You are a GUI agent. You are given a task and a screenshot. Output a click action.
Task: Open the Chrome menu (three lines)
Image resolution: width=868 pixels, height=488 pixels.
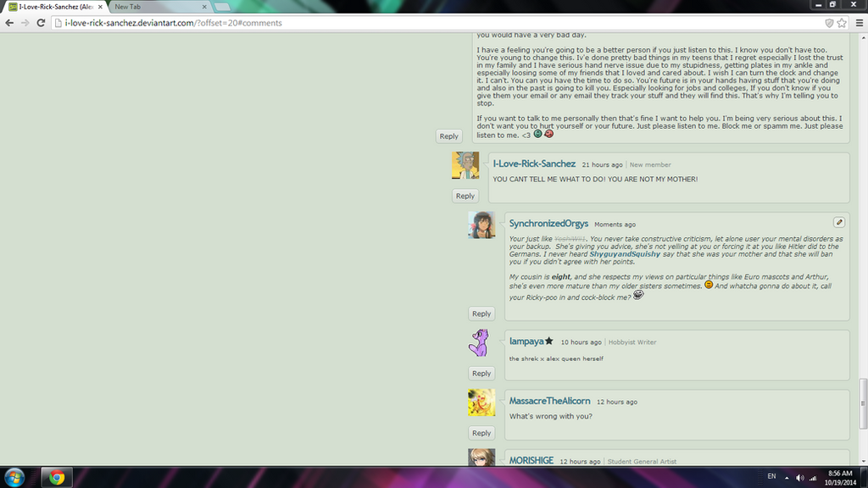(x=860, y=23)
